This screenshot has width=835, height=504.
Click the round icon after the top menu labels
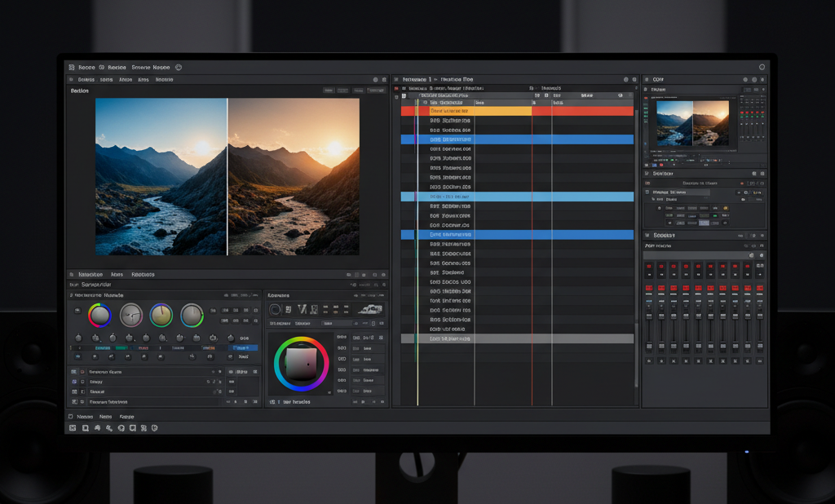tap(179, 67)
